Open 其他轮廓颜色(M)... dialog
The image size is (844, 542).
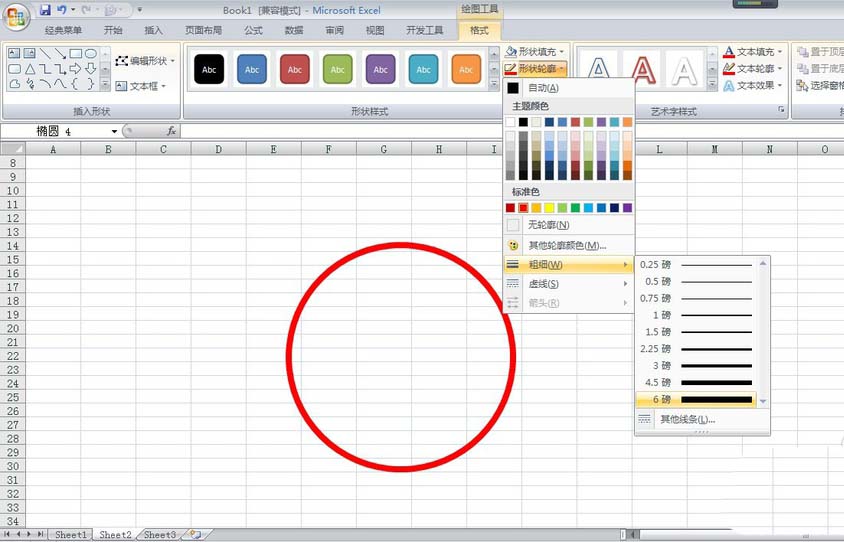(x=568, y=245)
